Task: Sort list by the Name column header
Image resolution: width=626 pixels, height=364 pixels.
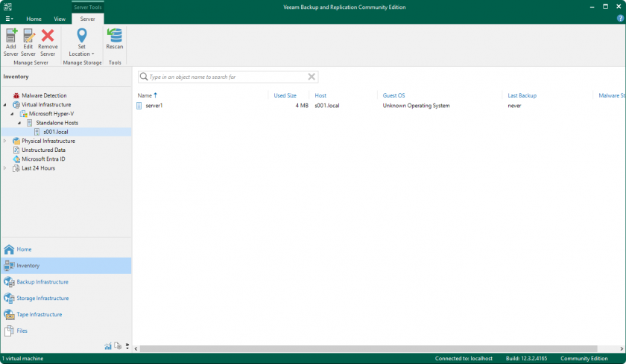Action: (145, 95)
